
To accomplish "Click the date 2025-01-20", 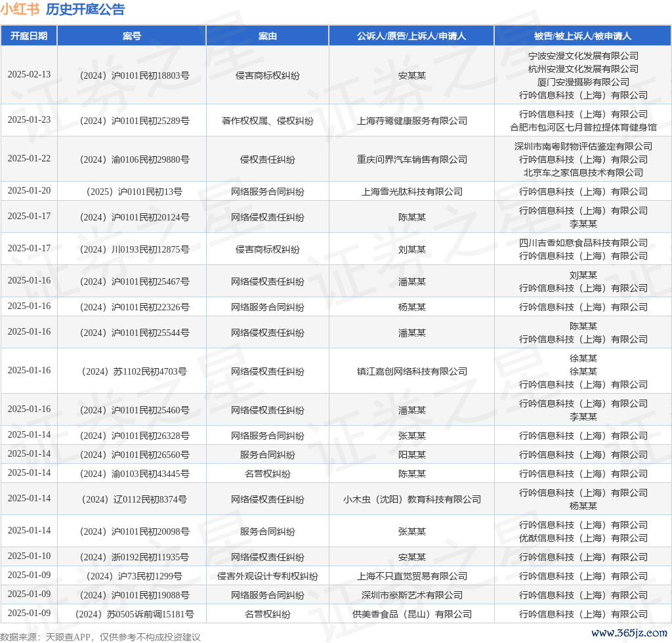I will (29, 191).
